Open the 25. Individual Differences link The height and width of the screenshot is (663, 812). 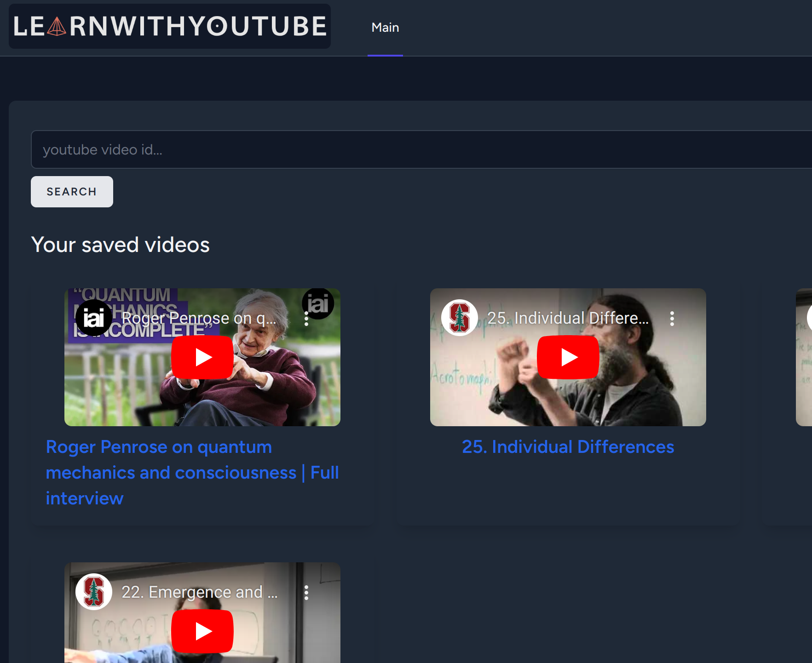pos(568,447)
